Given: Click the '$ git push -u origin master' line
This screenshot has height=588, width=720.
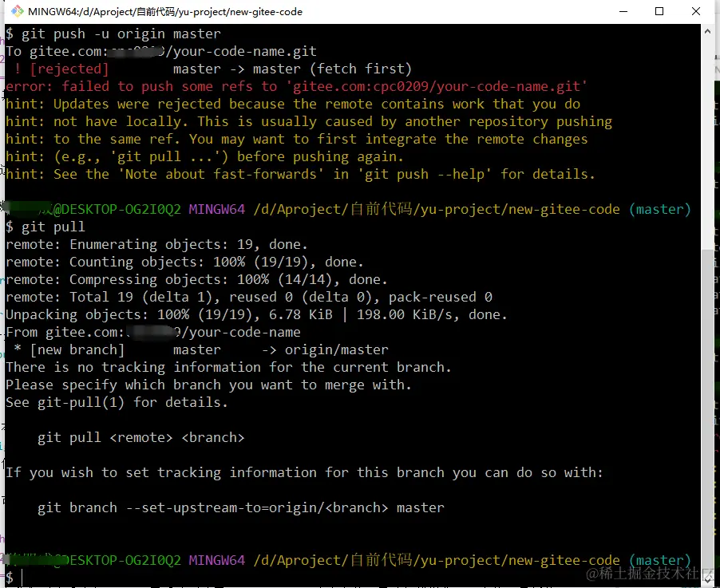Looking at the screenshot, I should click(x=113, y=34).
